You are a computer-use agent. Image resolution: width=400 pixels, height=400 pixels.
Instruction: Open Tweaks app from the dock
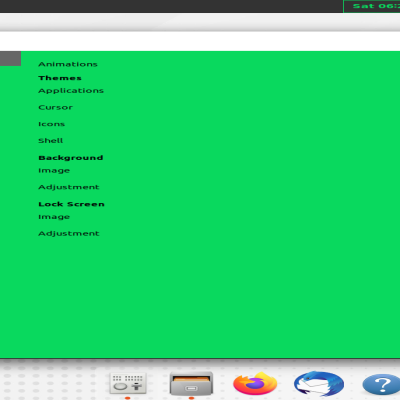click(x=128, y=383)
